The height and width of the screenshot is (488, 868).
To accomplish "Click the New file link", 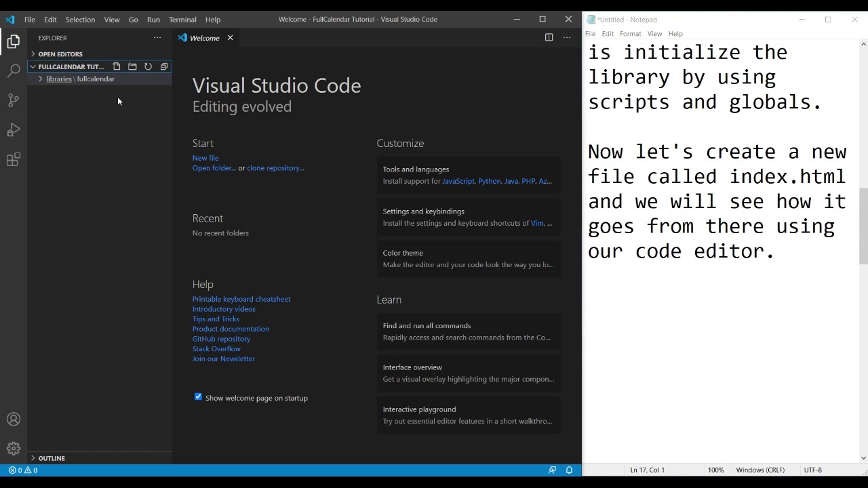I will (x=205, y=158).
